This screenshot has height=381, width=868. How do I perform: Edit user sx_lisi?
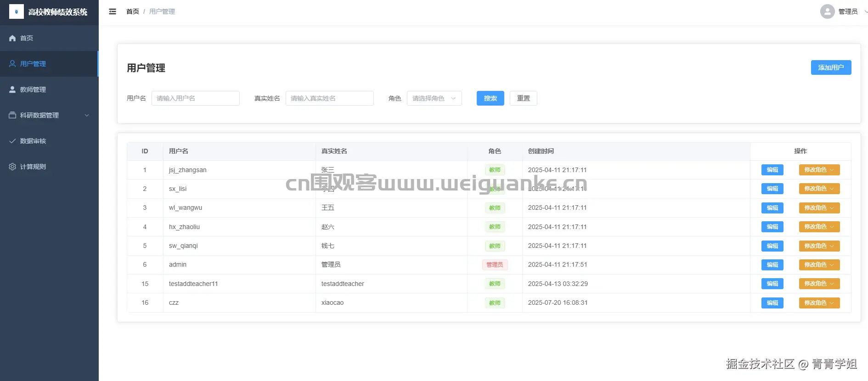point(772,189)
